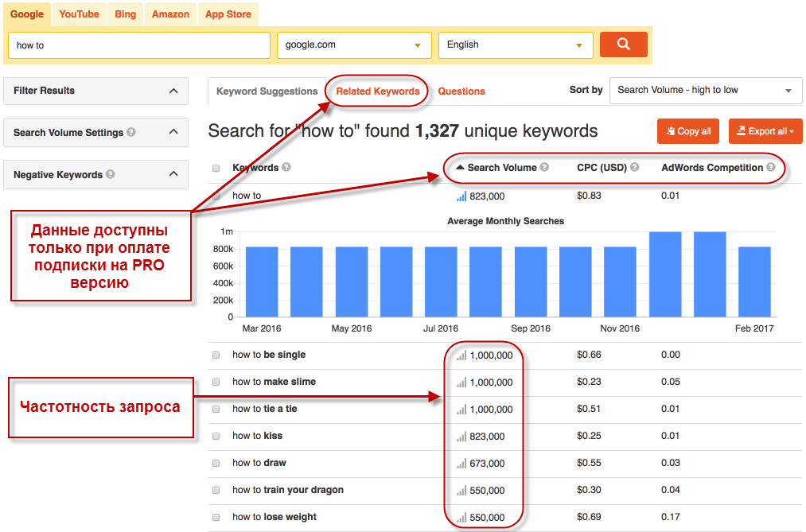Click the keyword 'how to train your dragon'
Viewport: 806px width, 532px height.
288,490
